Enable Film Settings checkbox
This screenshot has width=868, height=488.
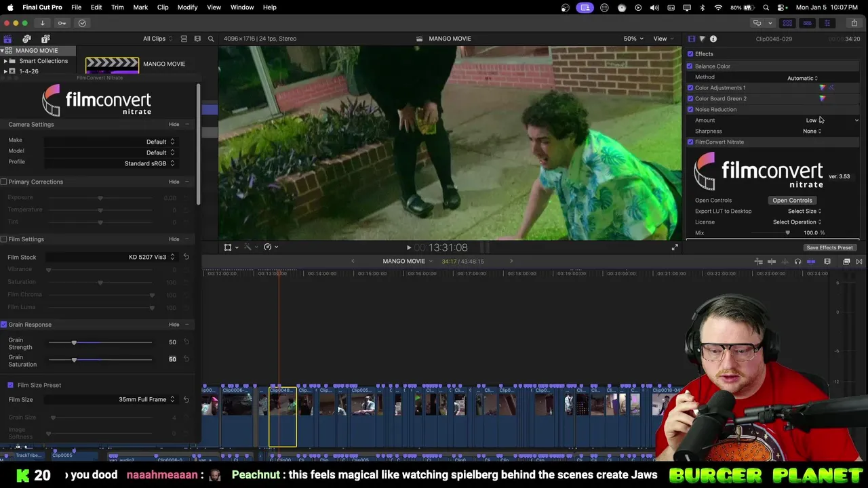coord(4,239)
